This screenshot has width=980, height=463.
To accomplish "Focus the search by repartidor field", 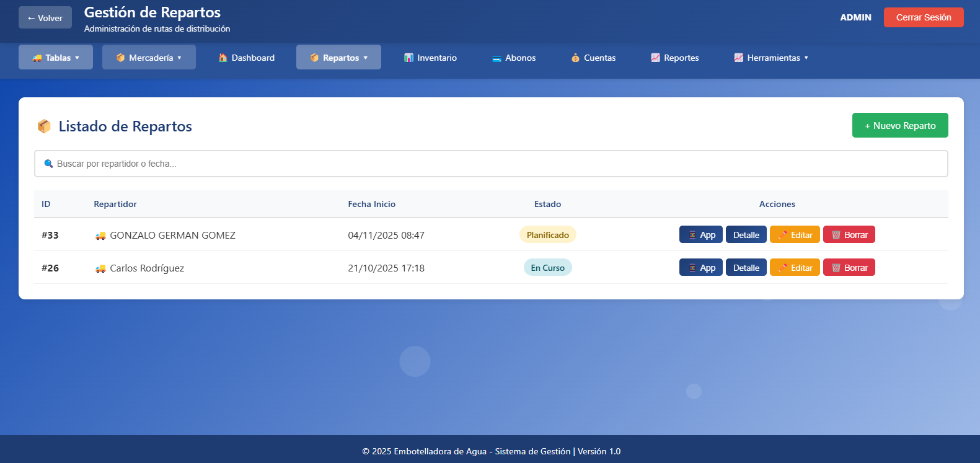I will click(491, 164).
